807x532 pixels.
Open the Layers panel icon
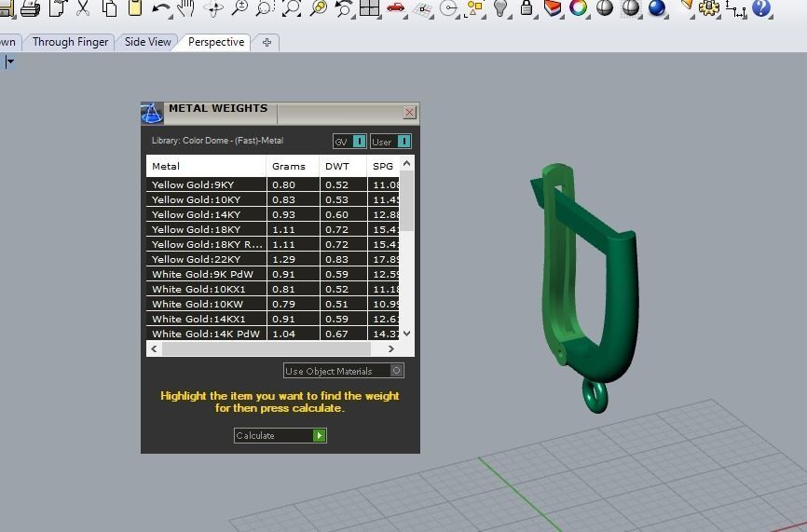(553, 8)
